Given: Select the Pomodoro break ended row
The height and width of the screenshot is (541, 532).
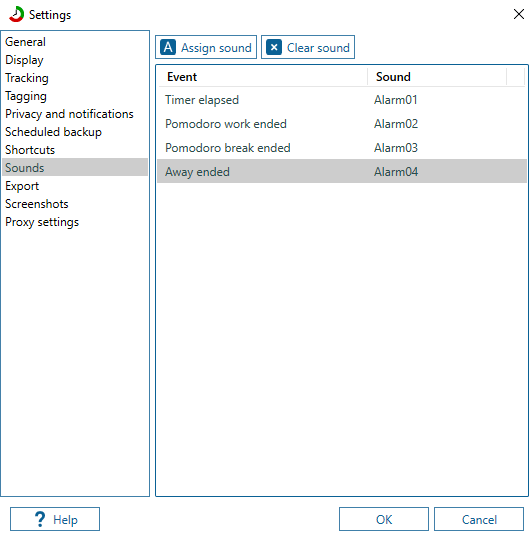Looking at the screenshot, I should point(342,148).
